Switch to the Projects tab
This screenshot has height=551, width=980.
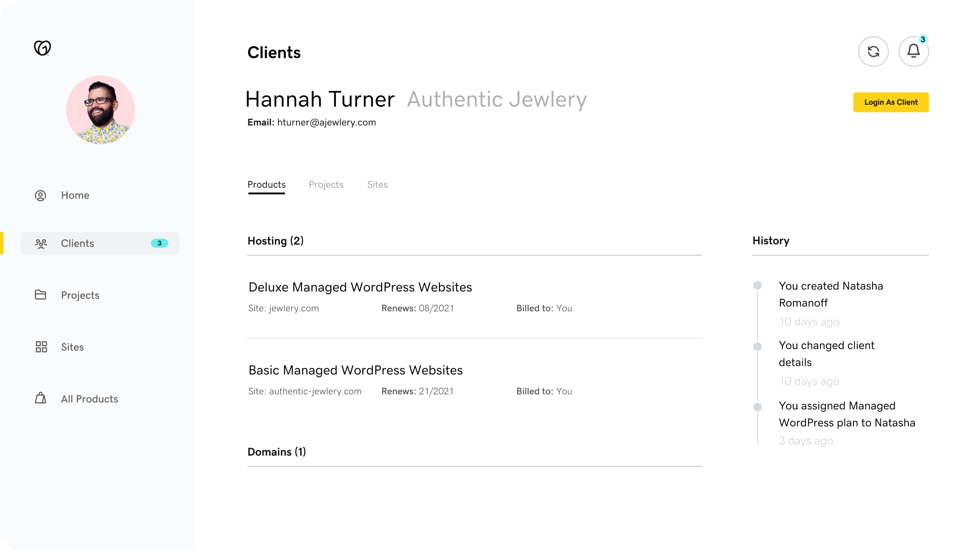pos(326,185)
